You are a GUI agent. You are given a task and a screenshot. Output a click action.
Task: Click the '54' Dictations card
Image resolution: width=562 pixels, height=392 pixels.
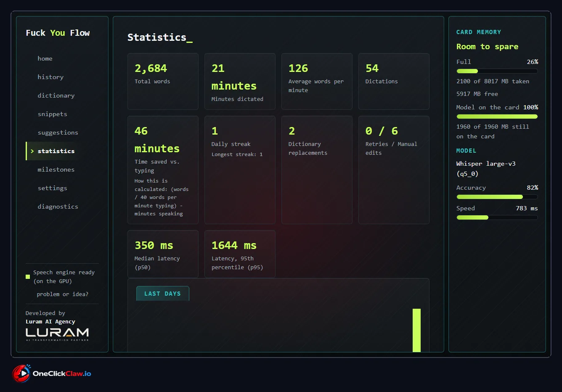394,82
